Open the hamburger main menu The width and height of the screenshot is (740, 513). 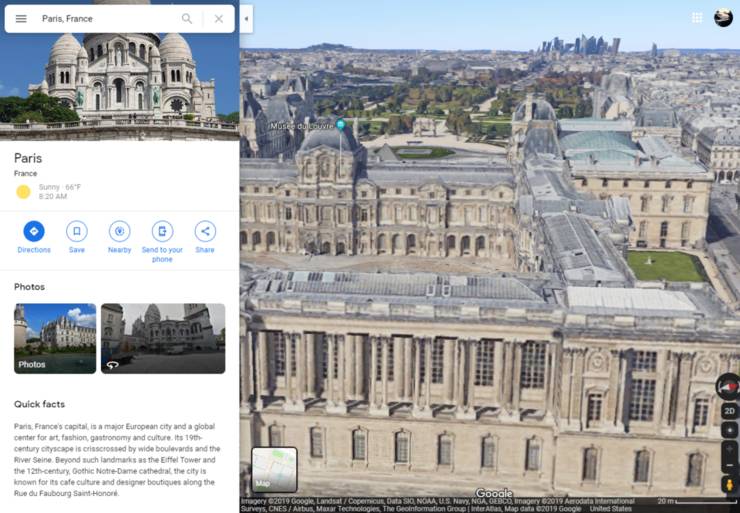click(21, 19)
